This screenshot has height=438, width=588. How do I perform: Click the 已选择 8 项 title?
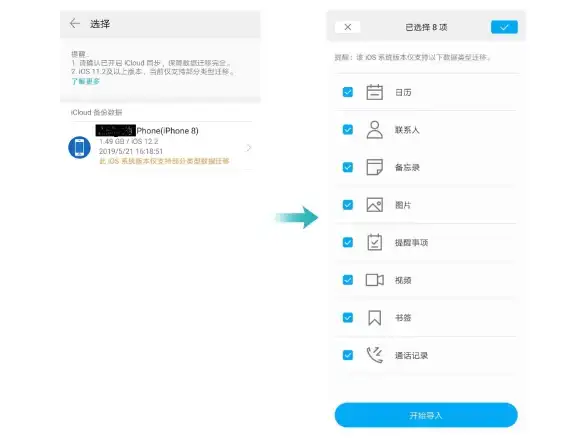[426, 27]
